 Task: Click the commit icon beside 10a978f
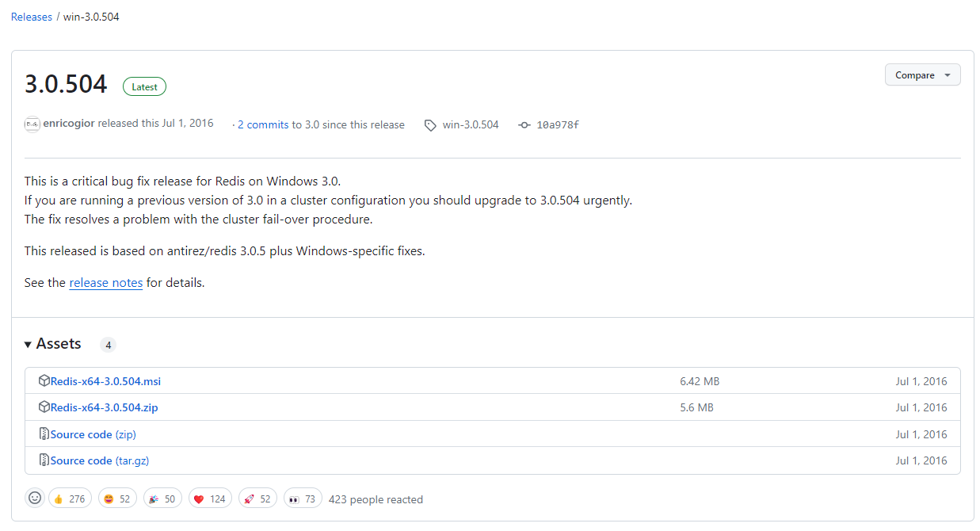[523, 124]
